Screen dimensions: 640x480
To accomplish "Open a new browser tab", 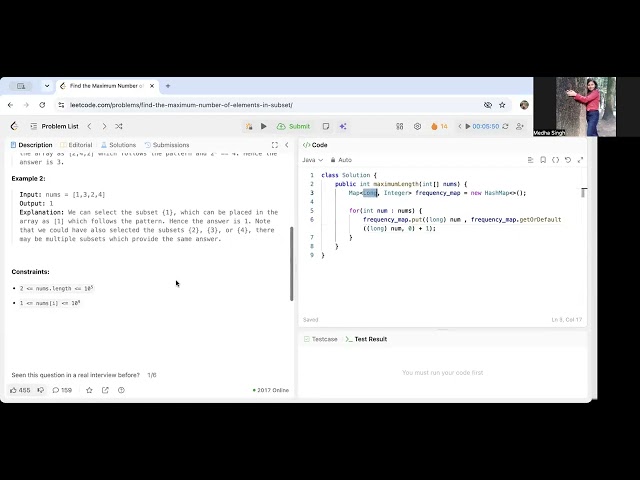I will [x=168, y=86].
